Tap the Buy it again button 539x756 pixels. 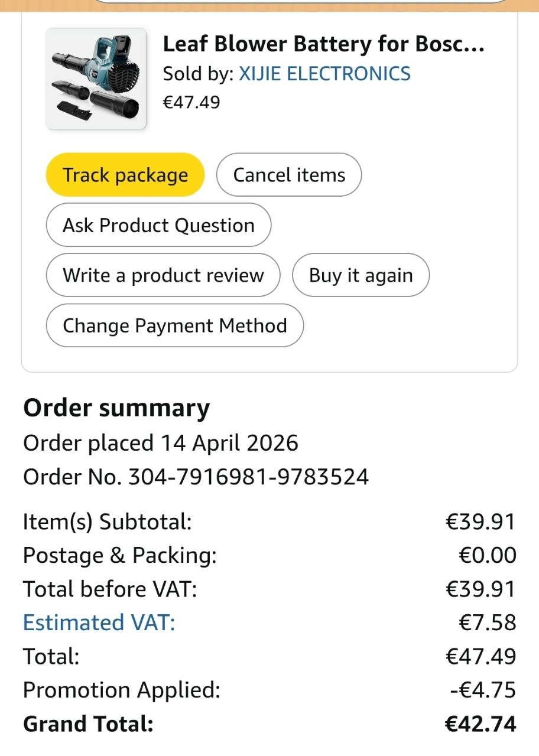tap(361, 275)
